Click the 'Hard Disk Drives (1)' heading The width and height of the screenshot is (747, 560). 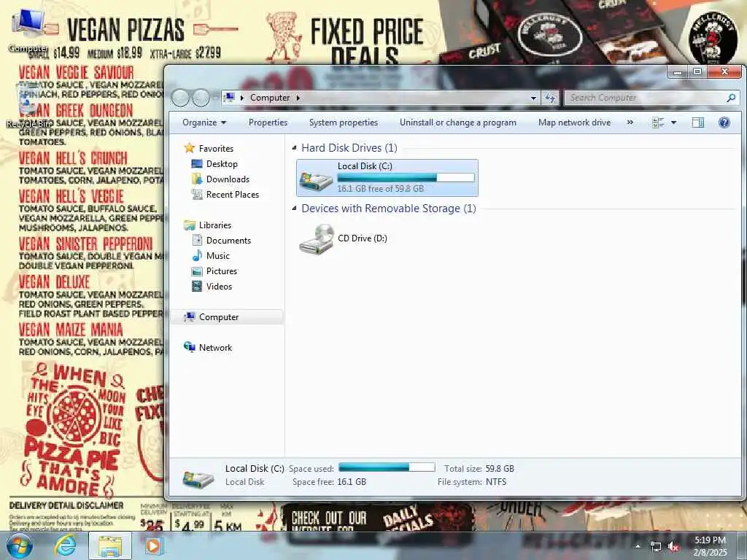pyautogui.click(x=349, y=147)
